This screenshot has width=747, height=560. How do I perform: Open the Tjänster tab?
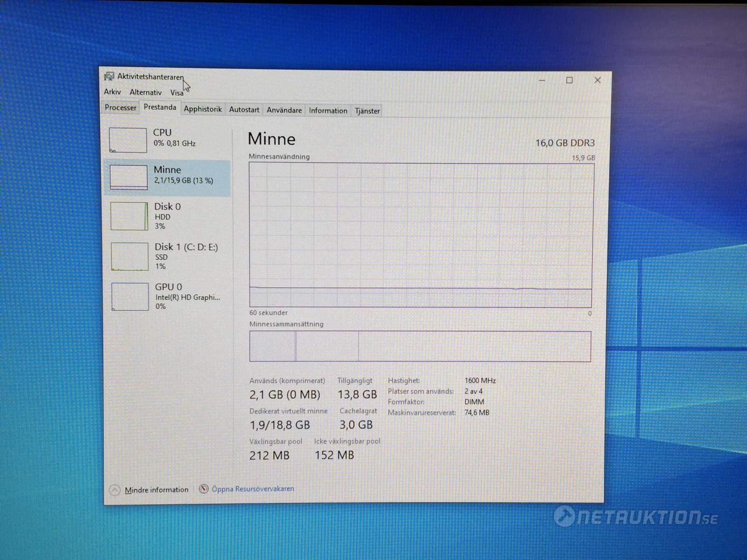367,111
